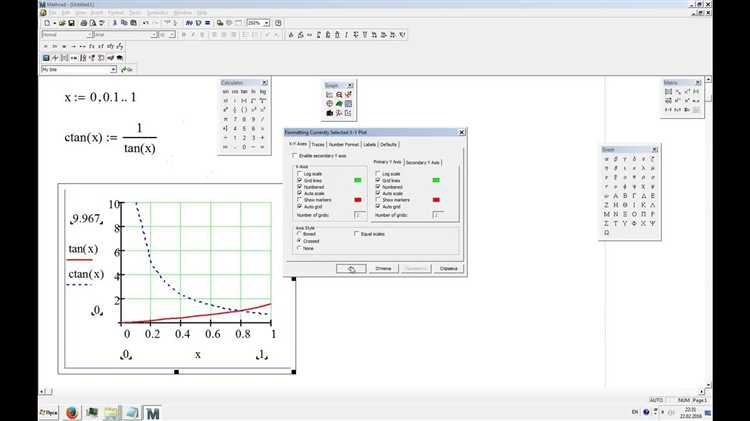
Task: Toggle the X-Axis Log scale checkbox
Action: click(299, 174)
